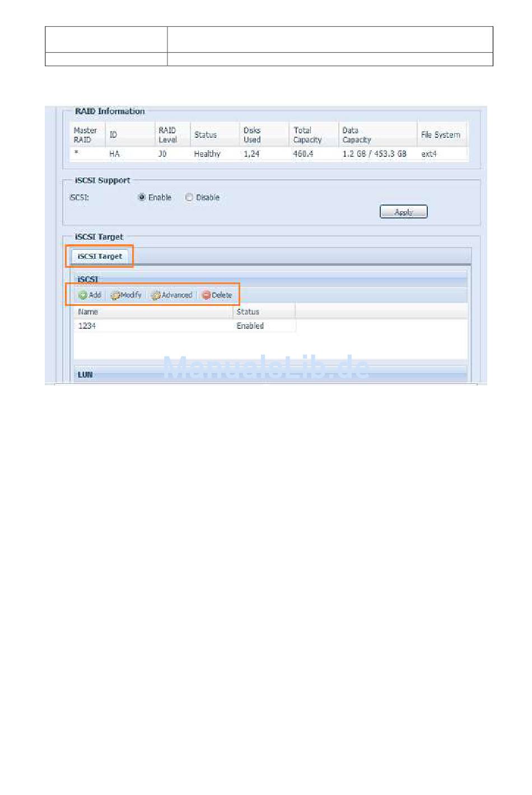Click the LUN section header

pos(270,374)
